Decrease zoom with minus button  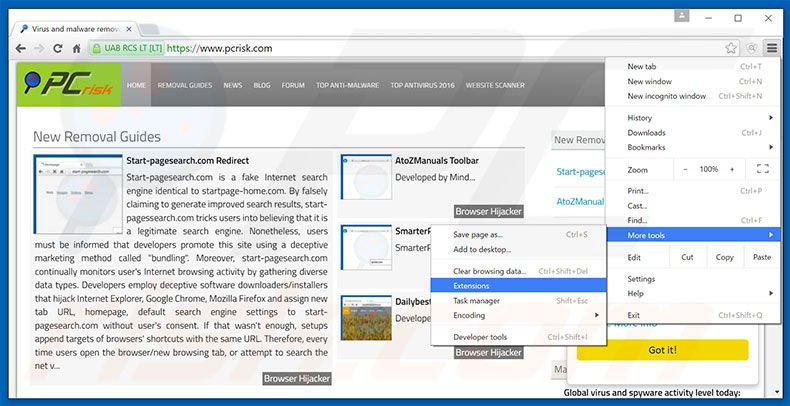[x=685, y=170]
